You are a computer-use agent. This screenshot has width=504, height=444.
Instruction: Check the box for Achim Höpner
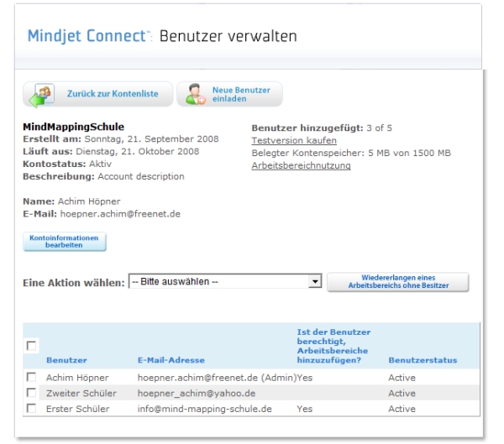(31, 377)
